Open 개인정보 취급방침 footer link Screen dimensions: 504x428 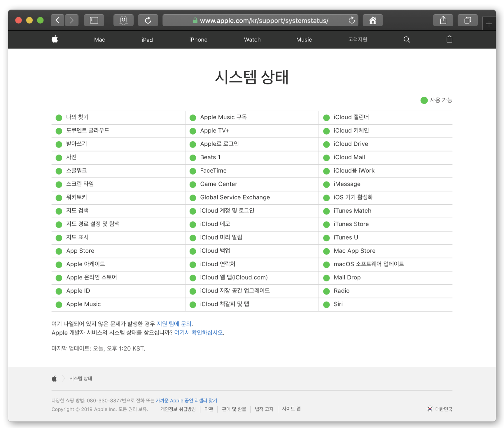click(178, 409)
